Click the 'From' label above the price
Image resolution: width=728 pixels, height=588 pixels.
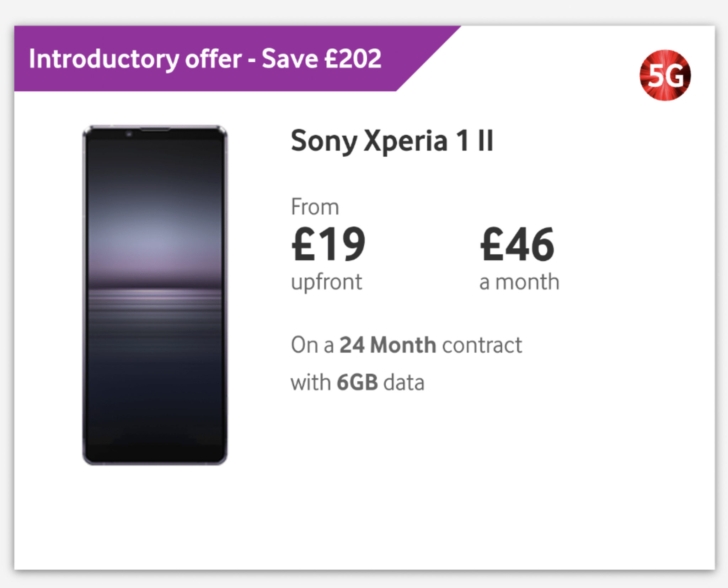pyautogui.click(x=315, y=207)
